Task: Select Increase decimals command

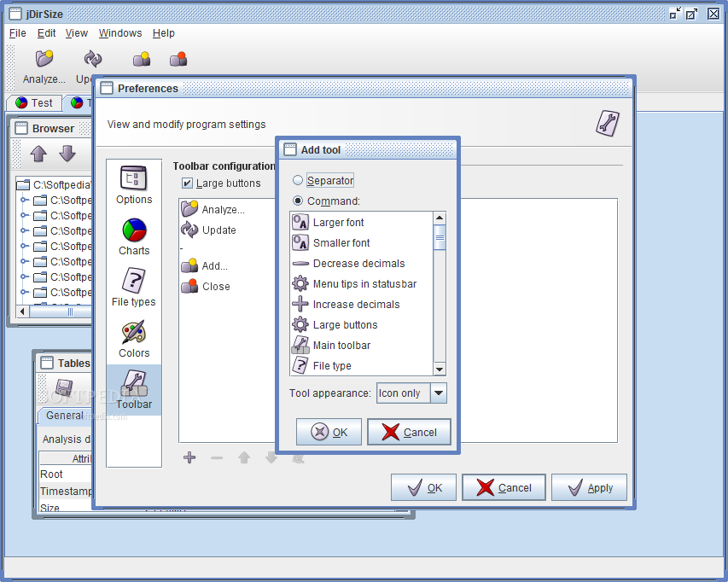Action: click(361, 304)
